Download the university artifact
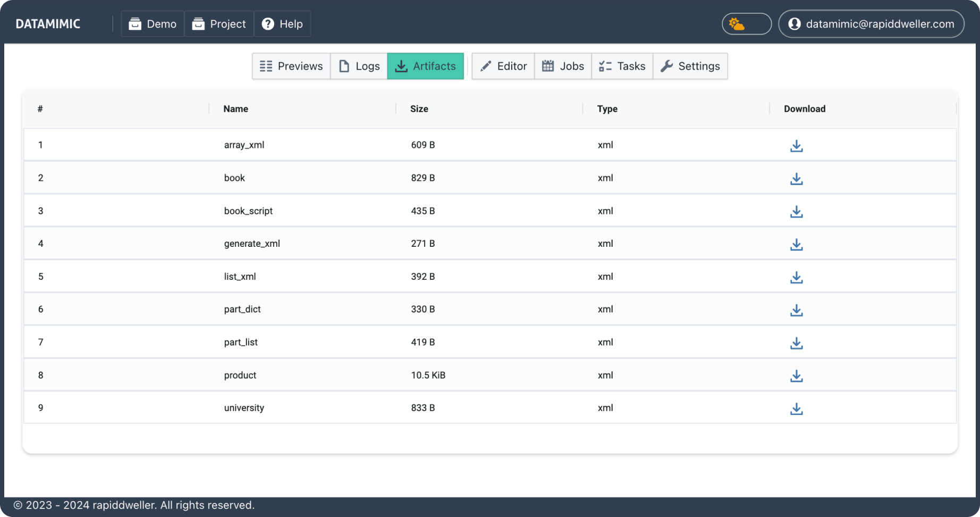The image size is (980, 517). point(796,409)
